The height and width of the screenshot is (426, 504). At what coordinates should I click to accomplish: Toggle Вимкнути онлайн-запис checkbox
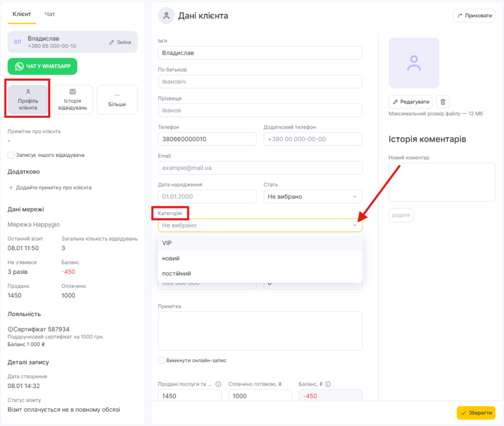tap(161, 360)
